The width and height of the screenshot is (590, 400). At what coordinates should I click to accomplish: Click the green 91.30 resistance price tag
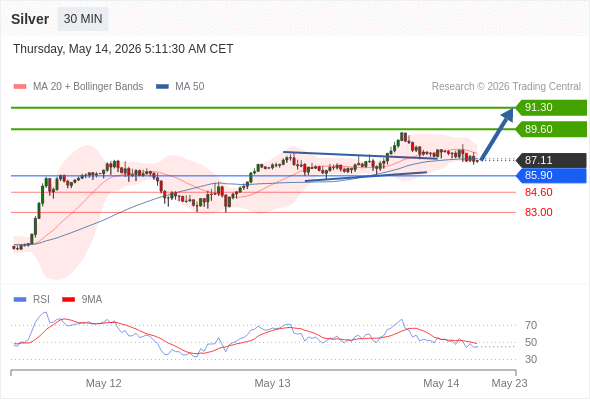[x=551, y=108]
